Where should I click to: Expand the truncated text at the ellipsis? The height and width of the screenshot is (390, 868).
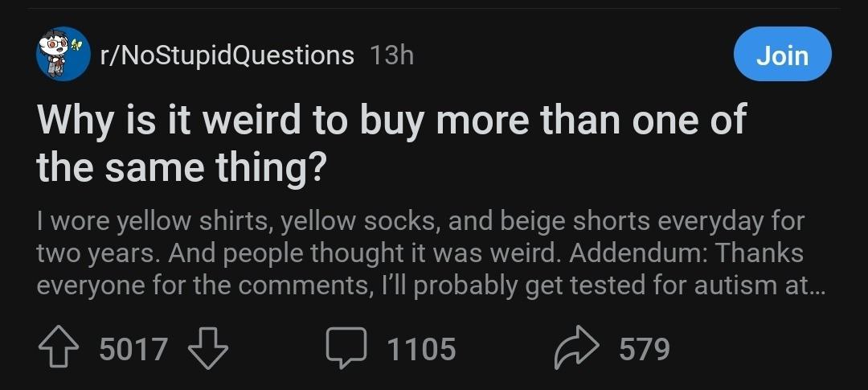[817, 286]
